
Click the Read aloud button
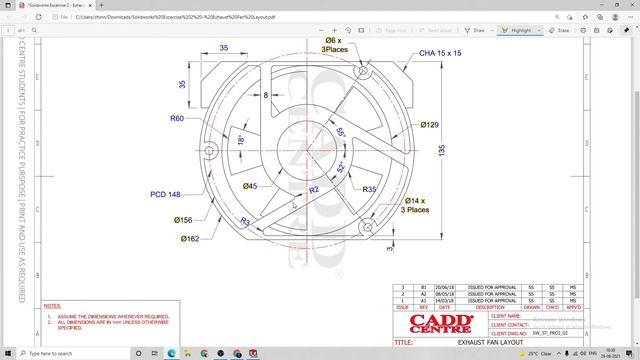click(x=436, y=30)
